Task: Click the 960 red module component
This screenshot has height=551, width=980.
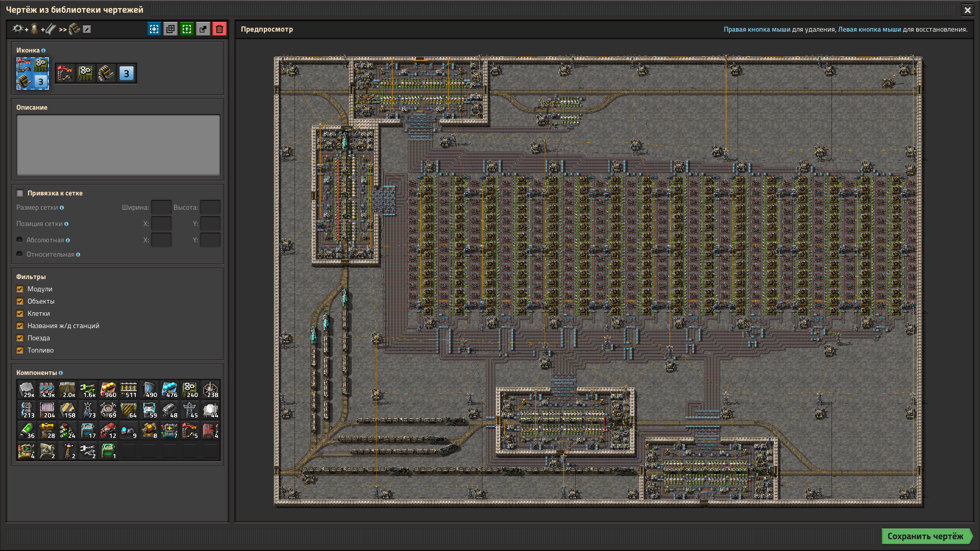Action: pos(108,390)
